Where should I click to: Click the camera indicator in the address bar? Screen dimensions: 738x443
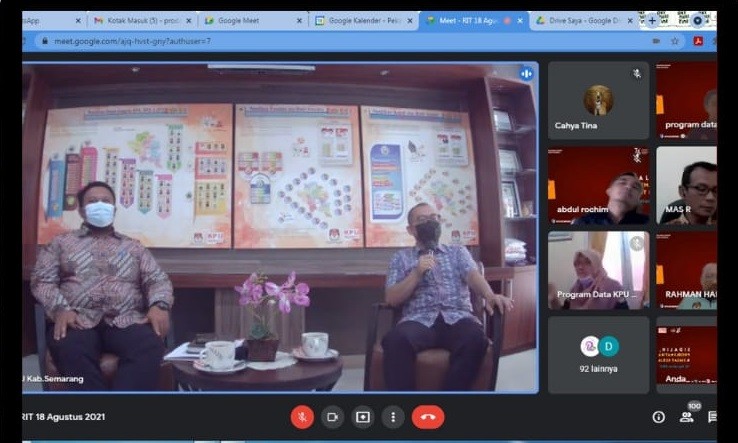[655, 41]
